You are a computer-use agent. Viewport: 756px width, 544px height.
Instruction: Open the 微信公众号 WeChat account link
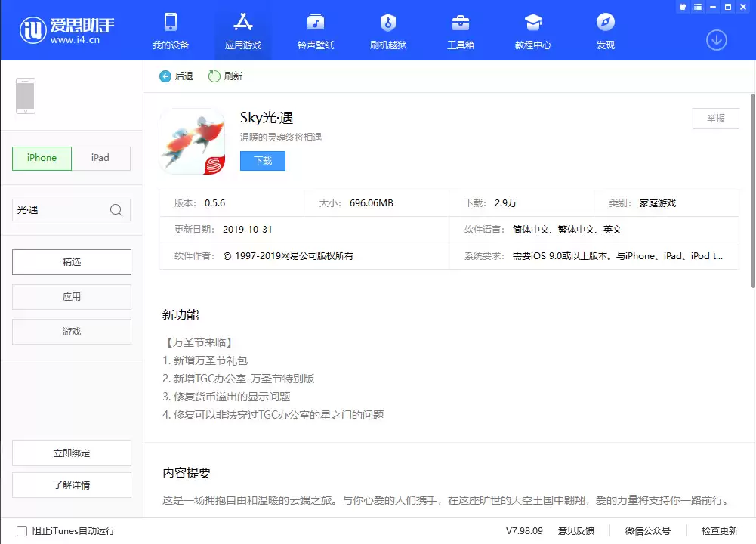pyautogui.click(x=647, y=531)
